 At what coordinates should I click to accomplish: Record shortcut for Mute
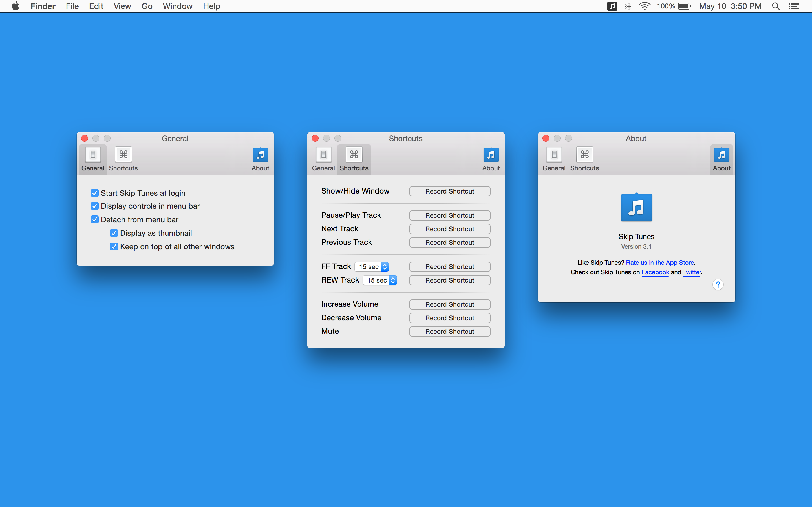(x=450, y=332)
